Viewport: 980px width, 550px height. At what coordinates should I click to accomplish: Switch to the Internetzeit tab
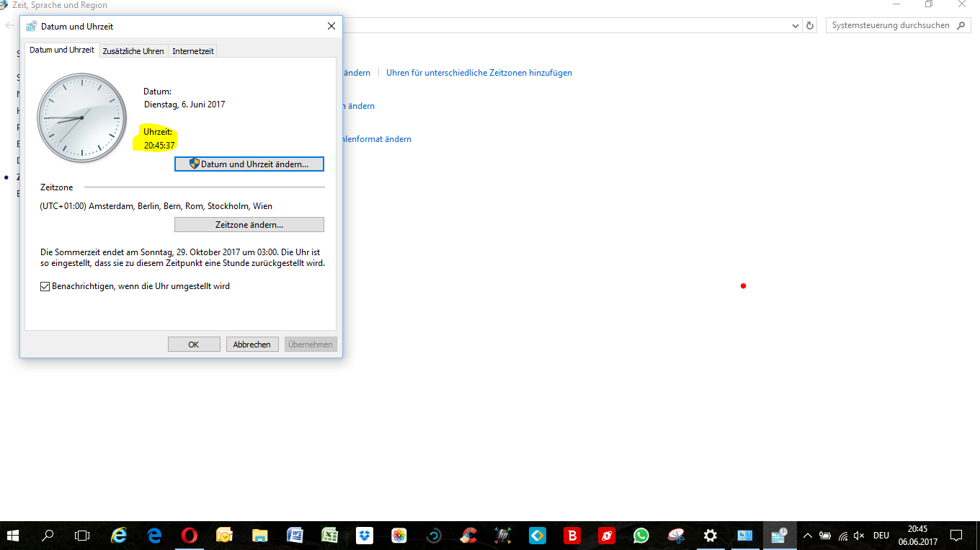(x=193, y=51)
